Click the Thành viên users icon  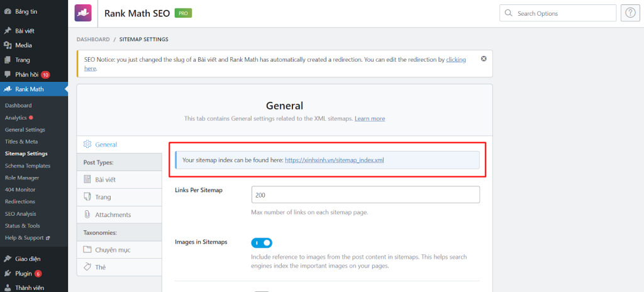[8, 288]
